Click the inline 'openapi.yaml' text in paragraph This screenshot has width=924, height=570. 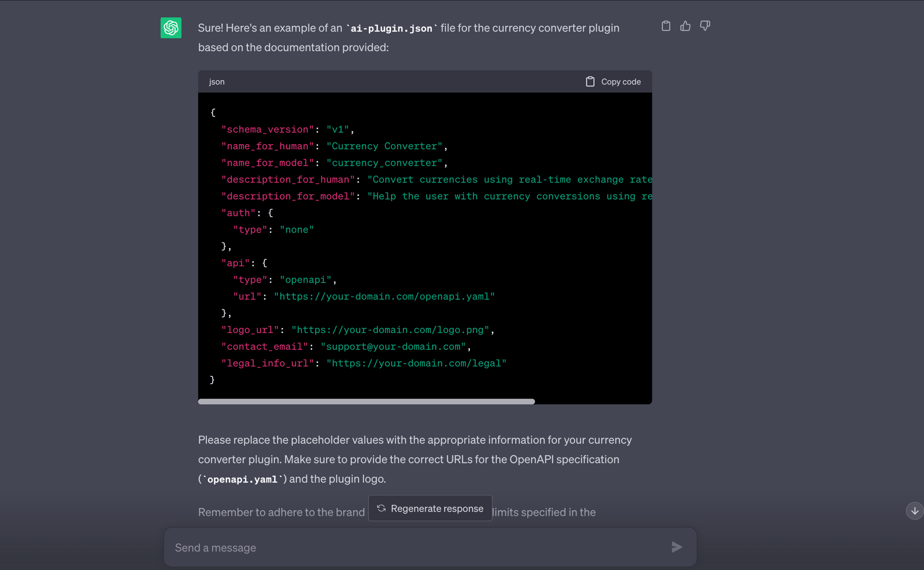click(242, 479)
